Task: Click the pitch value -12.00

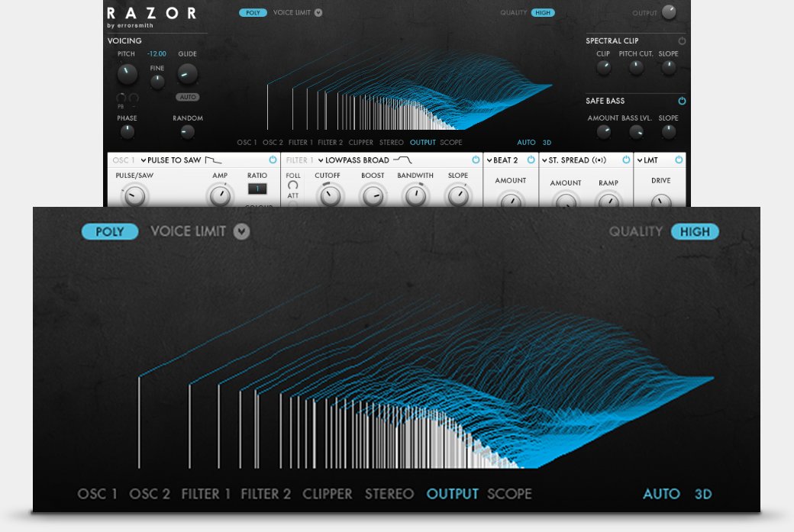Action: (157, 53)
